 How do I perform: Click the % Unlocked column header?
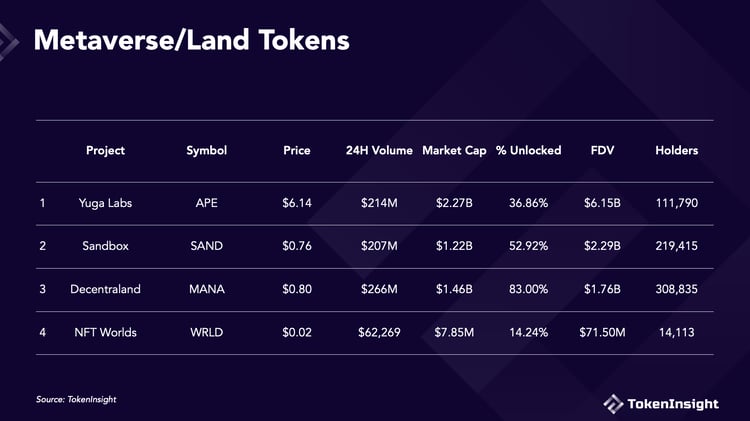click(528, 151)
